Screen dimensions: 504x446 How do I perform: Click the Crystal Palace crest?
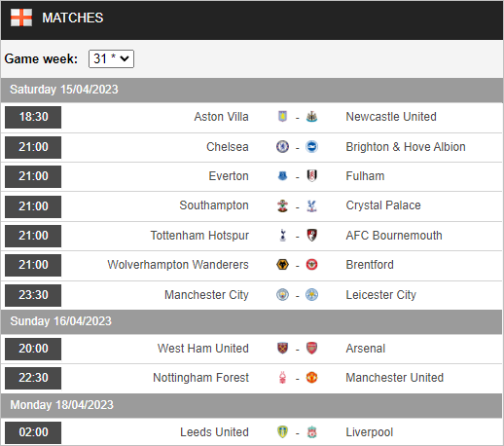[x=311, y=205]
